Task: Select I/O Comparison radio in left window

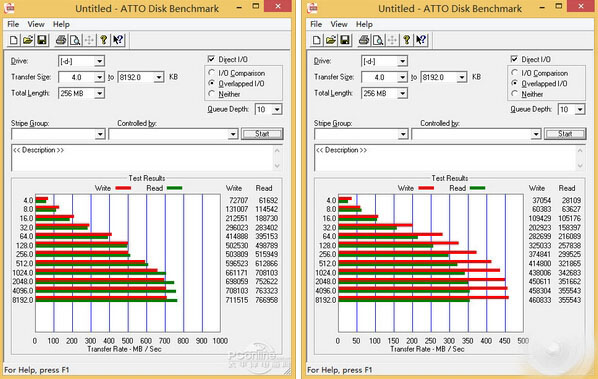Action: [x=212, y=72]
